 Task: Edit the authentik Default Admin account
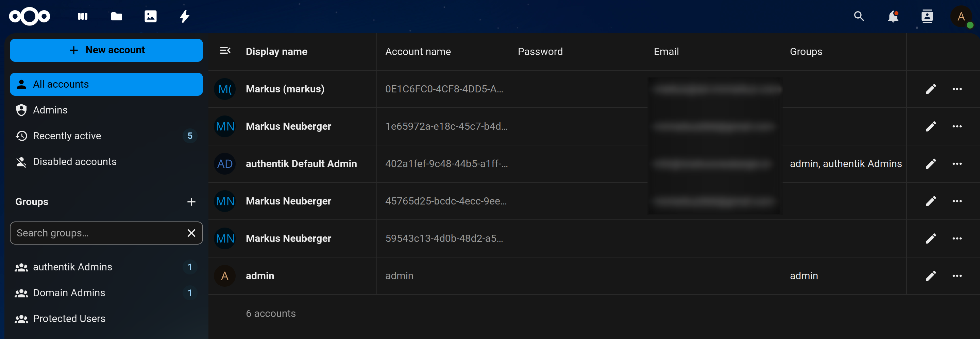(x=931, y=164)
